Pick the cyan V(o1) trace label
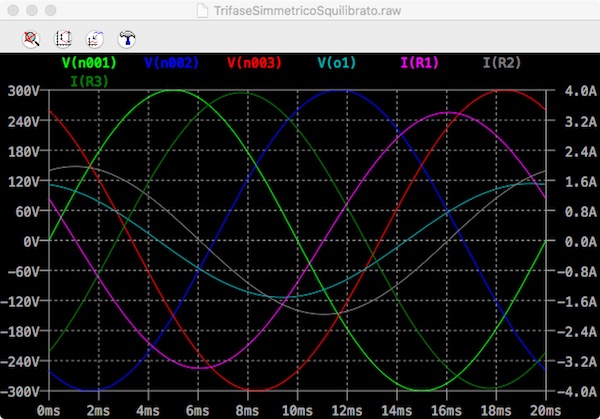 coord(337,63)
